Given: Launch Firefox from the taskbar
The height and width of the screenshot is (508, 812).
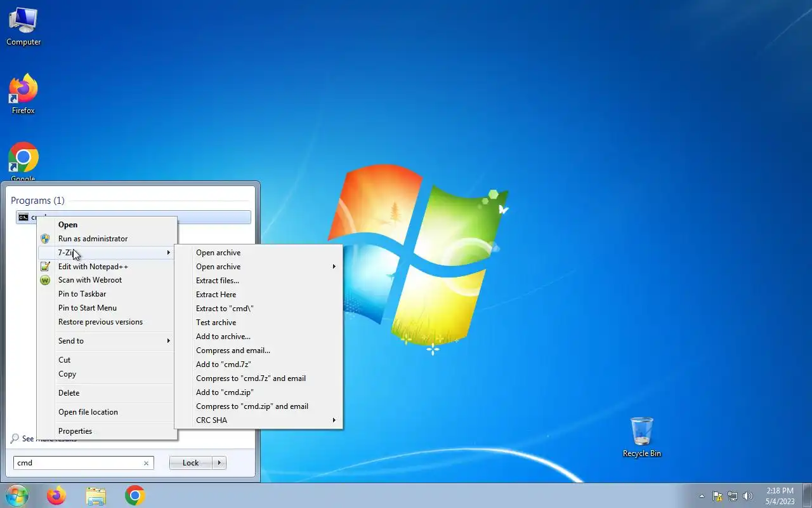Looking at the screenshot, I should tap(56, 495).
